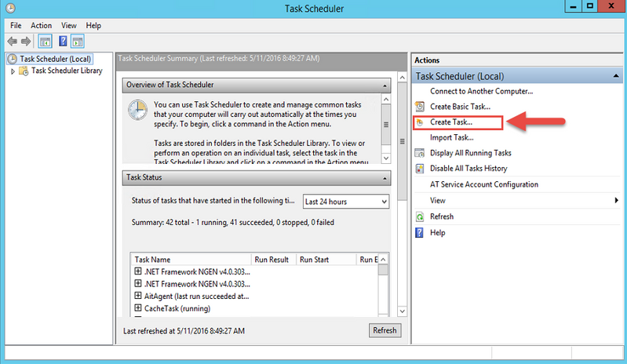Click overview text scrollbar down arrow
This screenshot has height=364, width=627.
click(386, 158)
